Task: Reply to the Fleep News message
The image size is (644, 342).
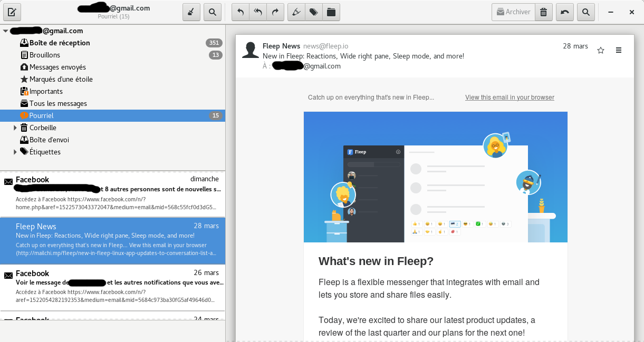Action: click(x=241, y=12)
